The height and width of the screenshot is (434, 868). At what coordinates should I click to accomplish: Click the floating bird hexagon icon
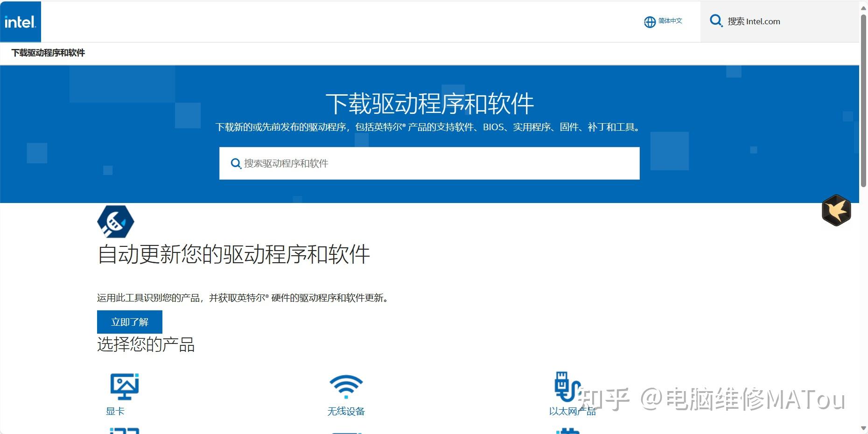[836, 210]
